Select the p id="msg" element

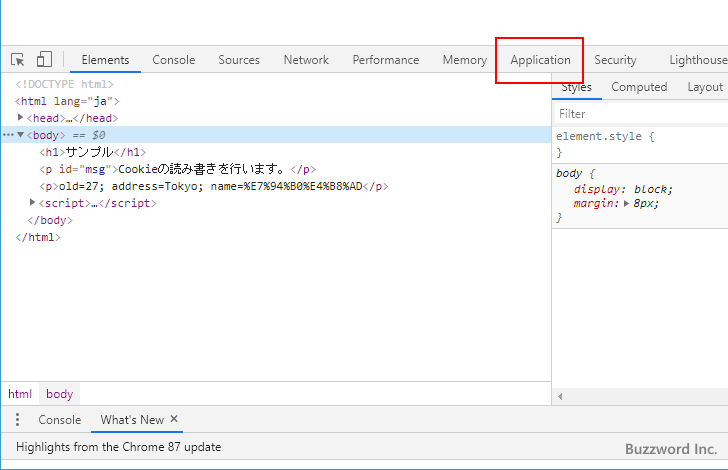pos(178,169)
